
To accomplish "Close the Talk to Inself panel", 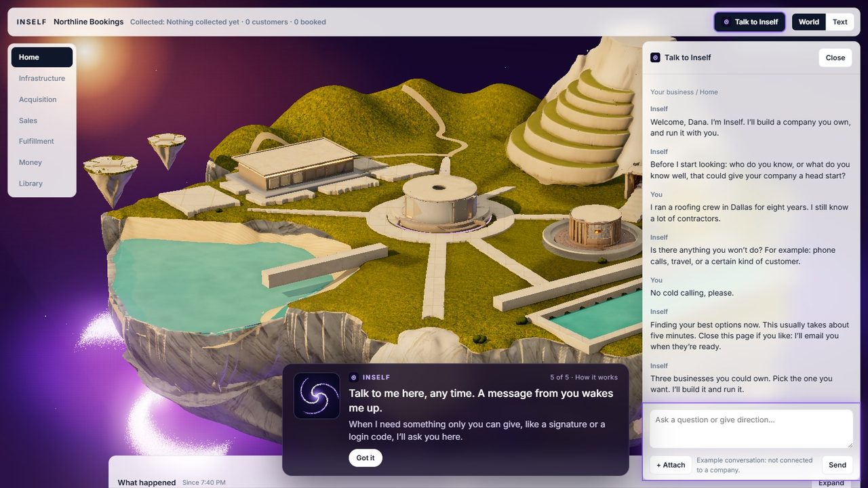I will [x=835, y=58].
